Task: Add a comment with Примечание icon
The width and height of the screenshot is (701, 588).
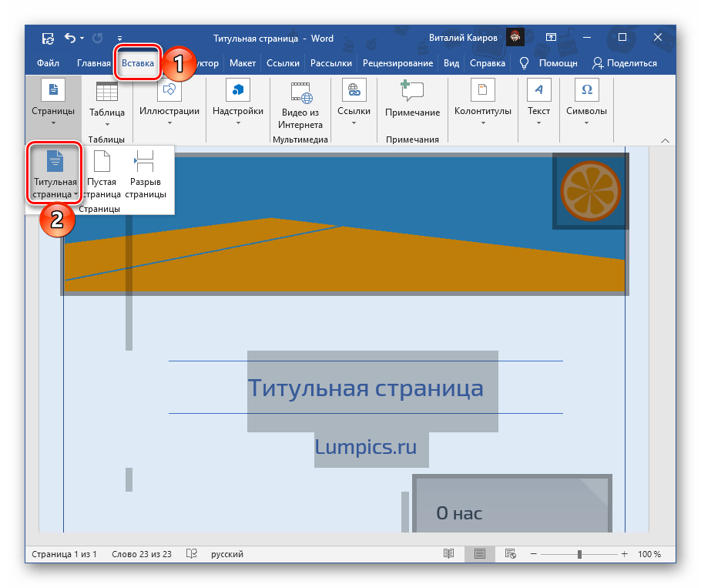Action: (412, 101)
